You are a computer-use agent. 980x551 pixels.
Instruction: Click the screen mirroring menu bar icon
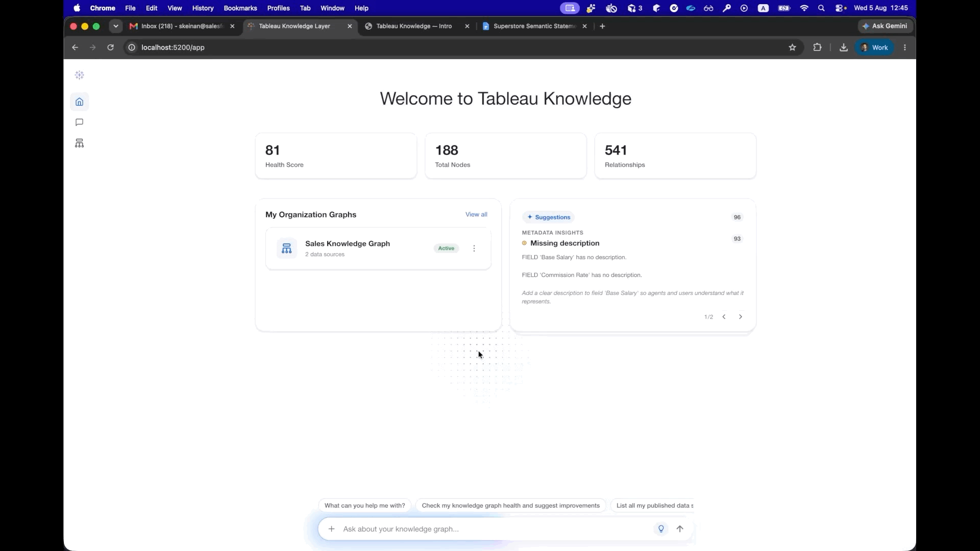[x=570, y=8]
